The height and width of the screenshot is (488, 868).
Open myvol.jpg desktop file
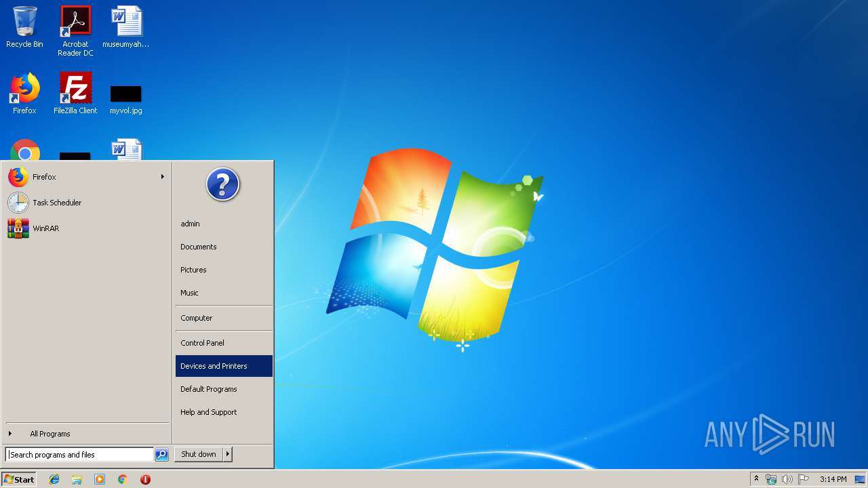(x=126, y=99)
